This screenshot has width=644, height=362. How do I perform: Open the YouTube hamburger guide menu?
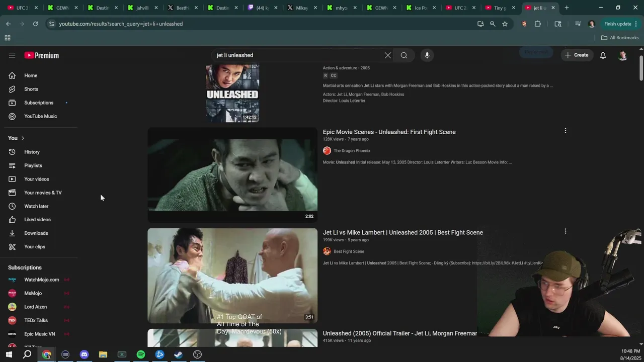coord(12,55)
